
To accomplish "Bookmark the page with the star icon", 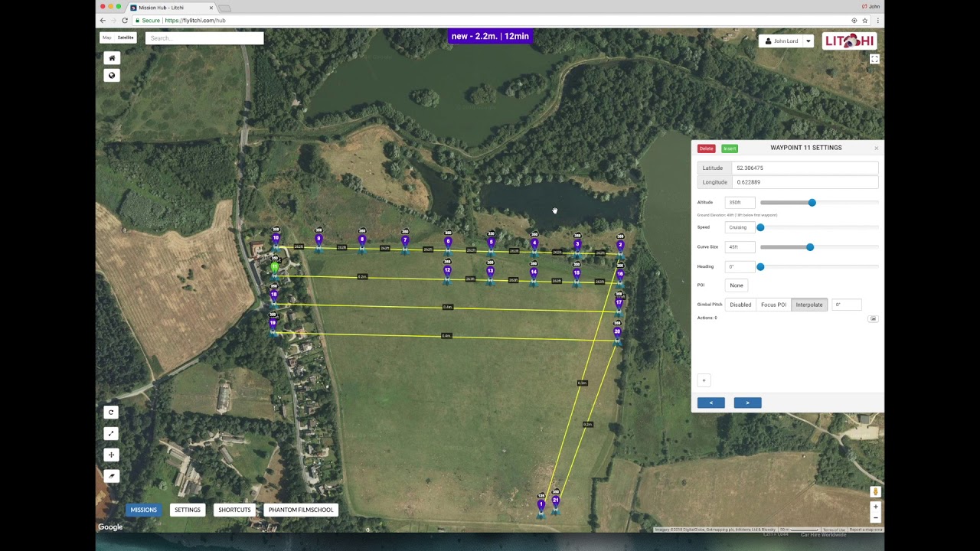I will click(865, 21).
